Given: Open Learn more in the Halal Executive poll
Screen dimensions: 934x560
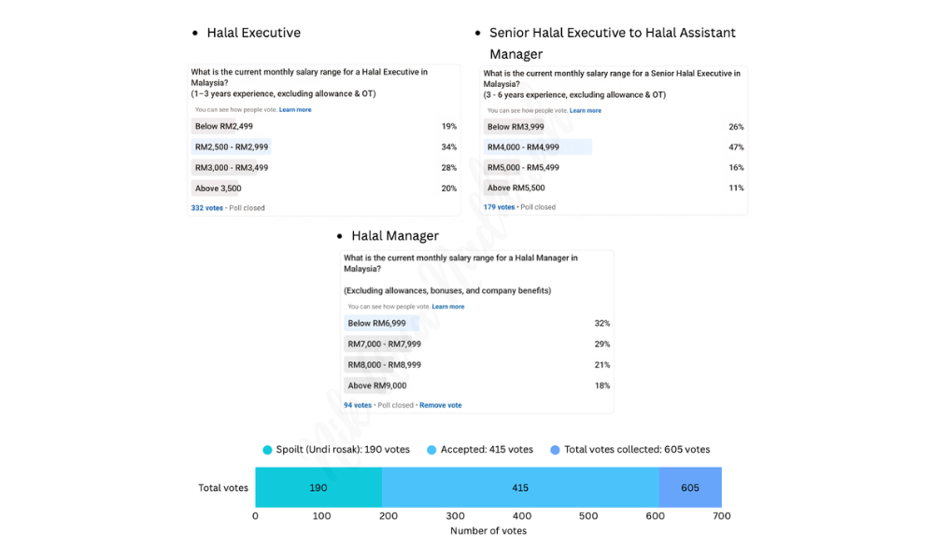Looking at the screenshot, I should [295, 110].
